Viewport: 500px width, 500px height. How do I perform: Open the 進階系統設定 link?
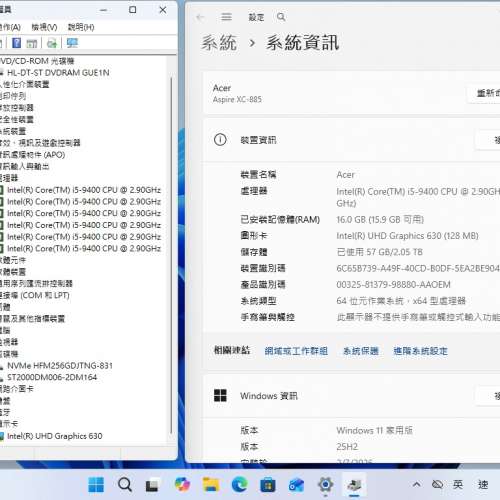(x=420, y=351)
